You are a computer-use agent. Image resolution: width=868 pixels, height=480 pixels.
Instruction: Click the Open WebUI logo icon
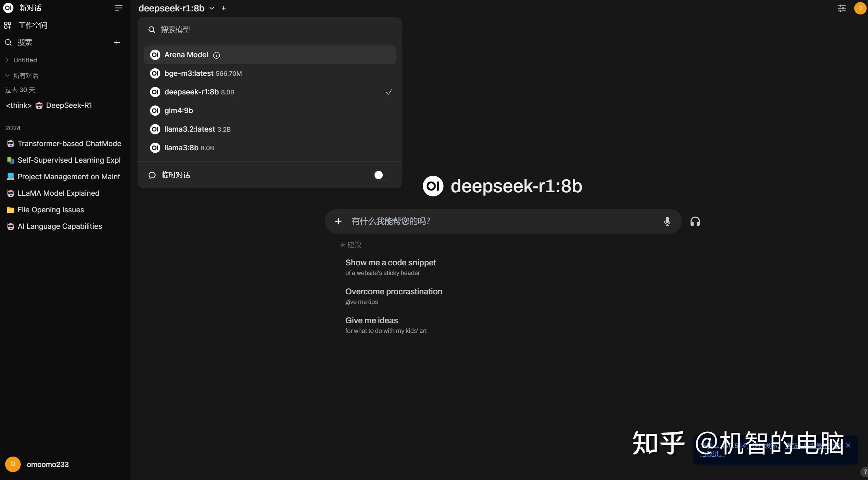coord(8,8)
